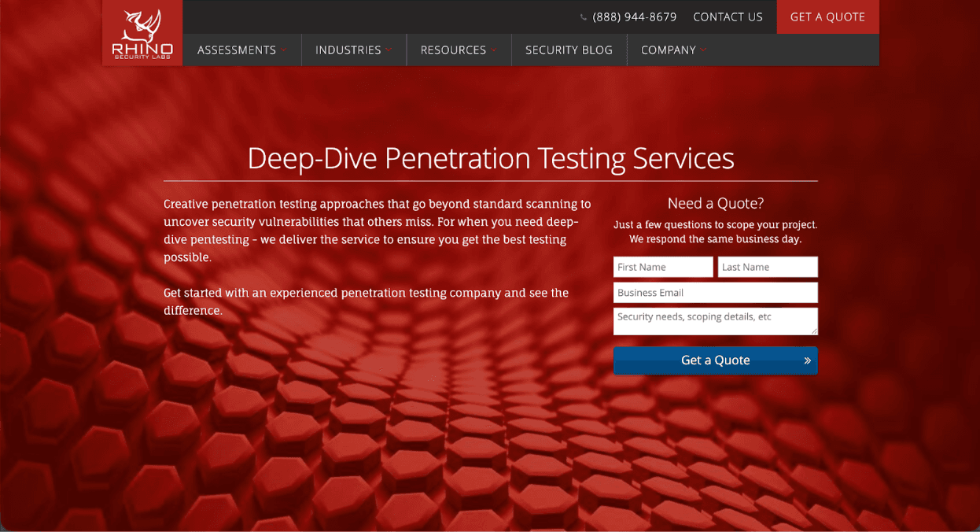980x532 pixels.
Task: Focus the Business Email field
Action: tap(716, 293)
